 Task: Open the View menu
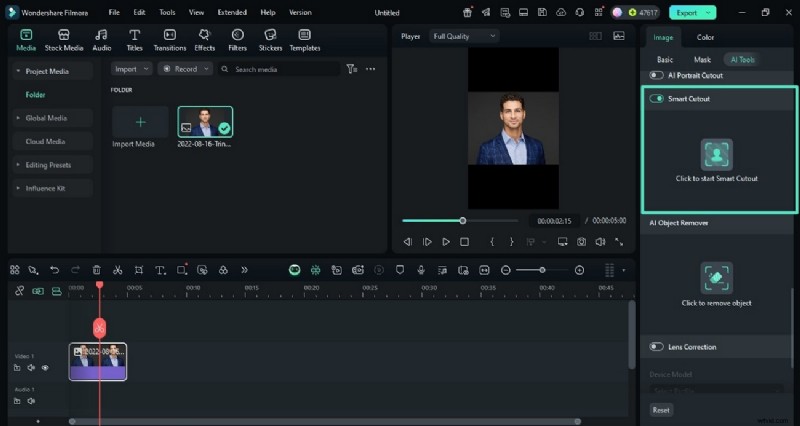click(x=196, y=12)
